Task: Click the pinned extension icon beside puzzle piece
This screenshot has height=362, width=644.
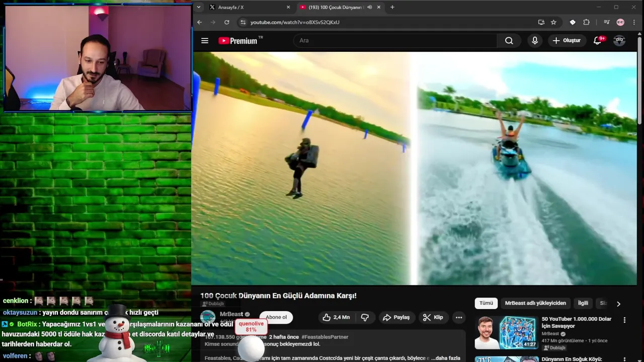Action: pyautogui.click(x=573, y=22)
